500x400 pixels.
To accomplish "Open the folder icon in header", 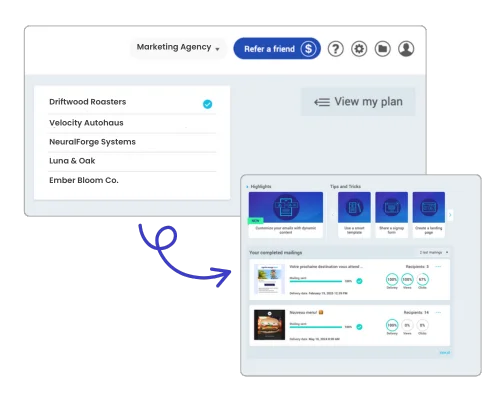I will pyautogui.click(x=382, y=49).
